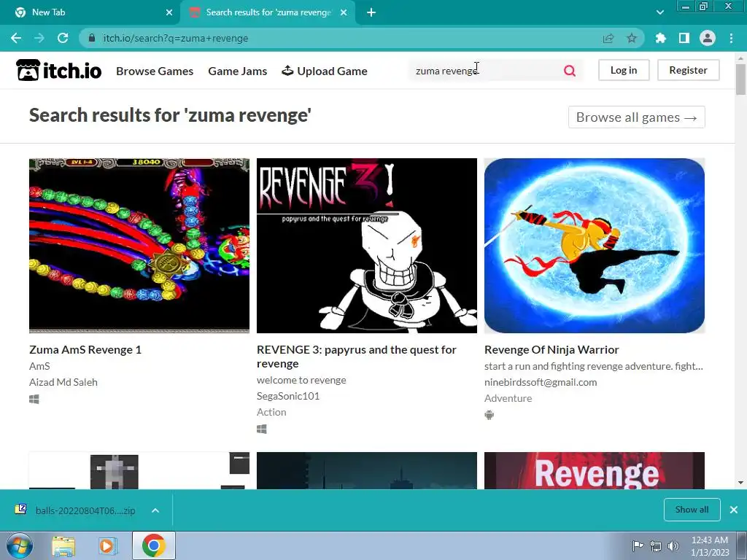Click Browse all games button
747x560 pixels.
click(x=636, y=117)
